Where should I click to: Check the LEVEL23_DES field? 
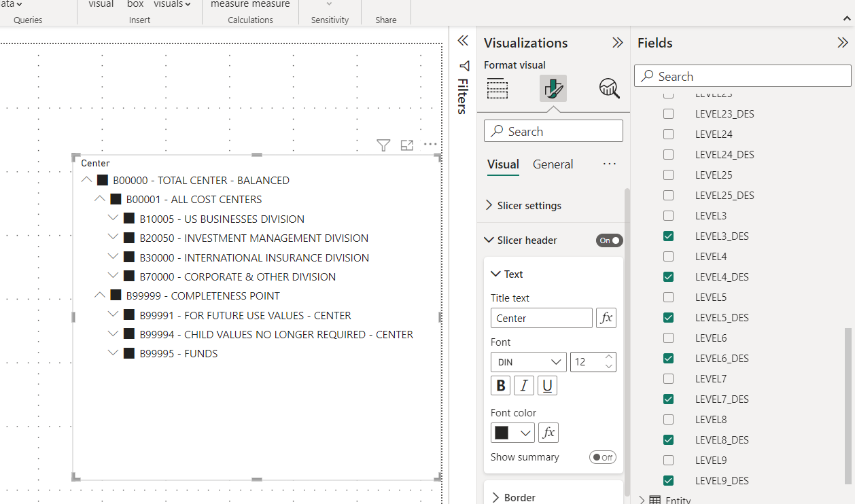(668, 113)
